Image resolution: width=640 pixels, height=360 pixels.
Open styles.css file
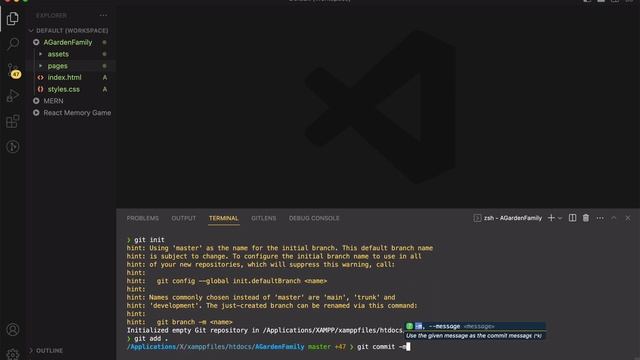64,89
